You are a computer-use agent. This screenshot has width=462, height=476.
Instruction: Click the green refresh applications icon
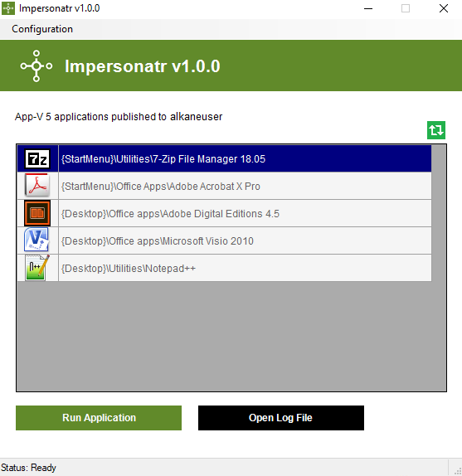[436, 130]
